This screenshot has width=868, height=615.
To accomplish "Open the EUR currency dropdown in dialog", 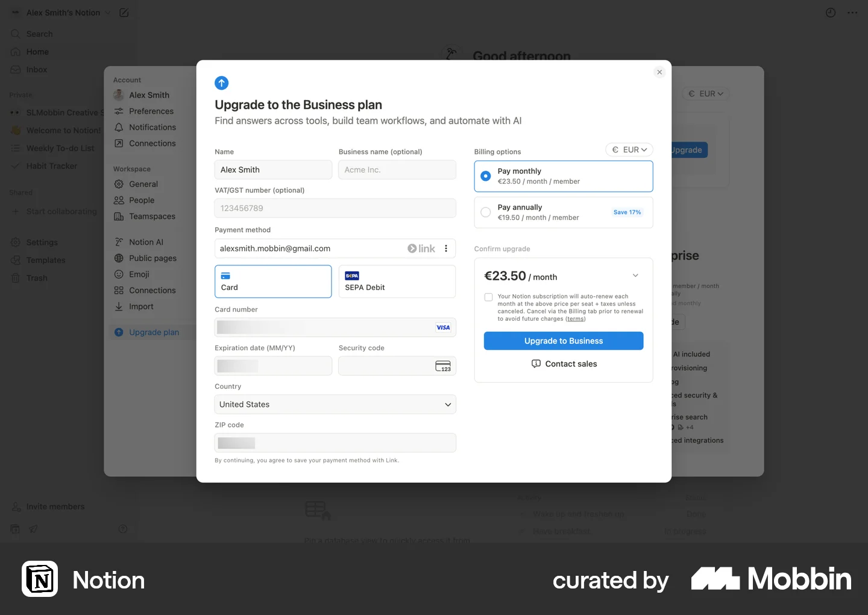I will 629,150.
